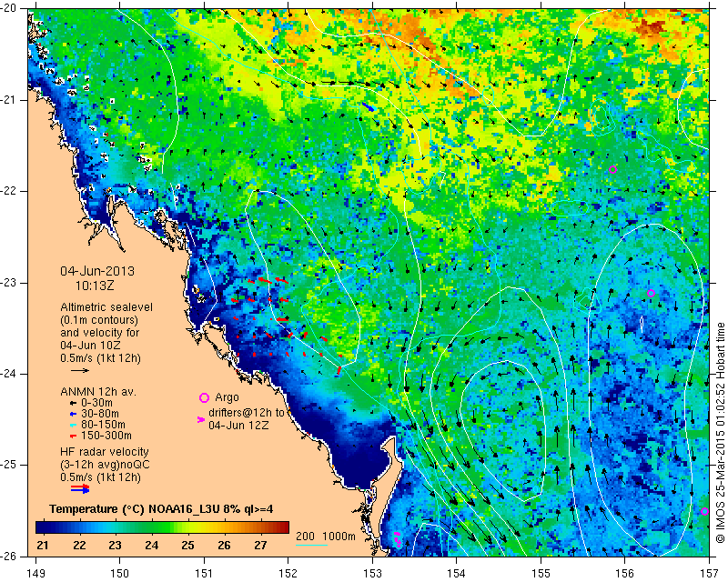Click the color bar tick label "23"
Viewport: 728px width, 582px height.
116,545
